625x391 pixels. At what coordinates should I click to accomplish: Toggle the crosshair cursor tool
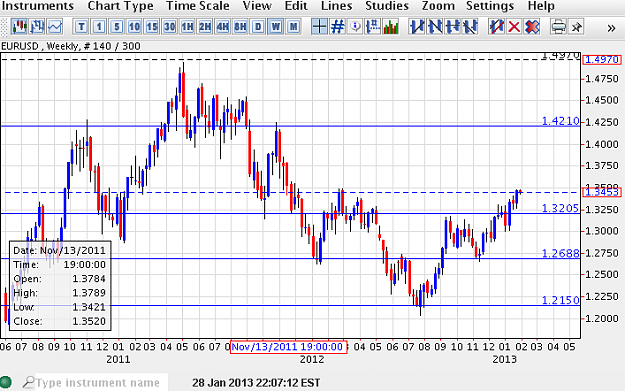pyautogui.click(x=319, y=27)
